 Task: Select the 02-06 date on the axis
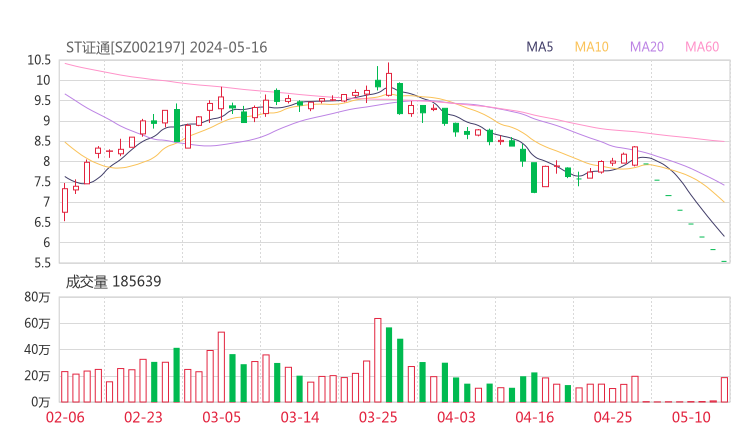64,417
